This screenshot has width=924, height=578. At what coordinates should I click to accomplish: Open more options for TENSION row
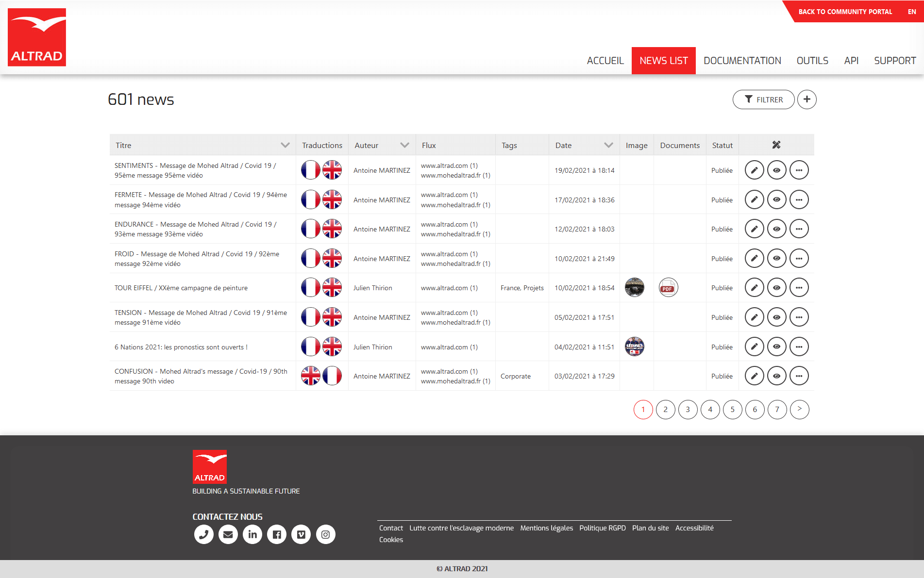coord(799,317)
